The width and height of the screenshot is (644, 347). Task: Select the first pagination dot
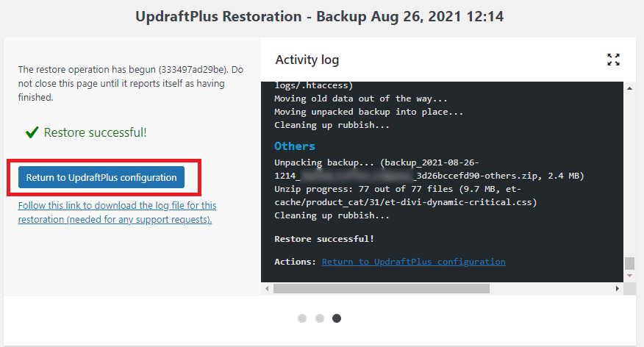pos(302,318)
